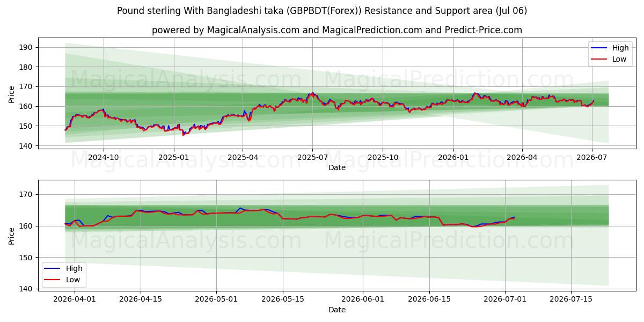Click the 2026-05-15 label on lower axis

pyautogui.click(x=283, y=300)
